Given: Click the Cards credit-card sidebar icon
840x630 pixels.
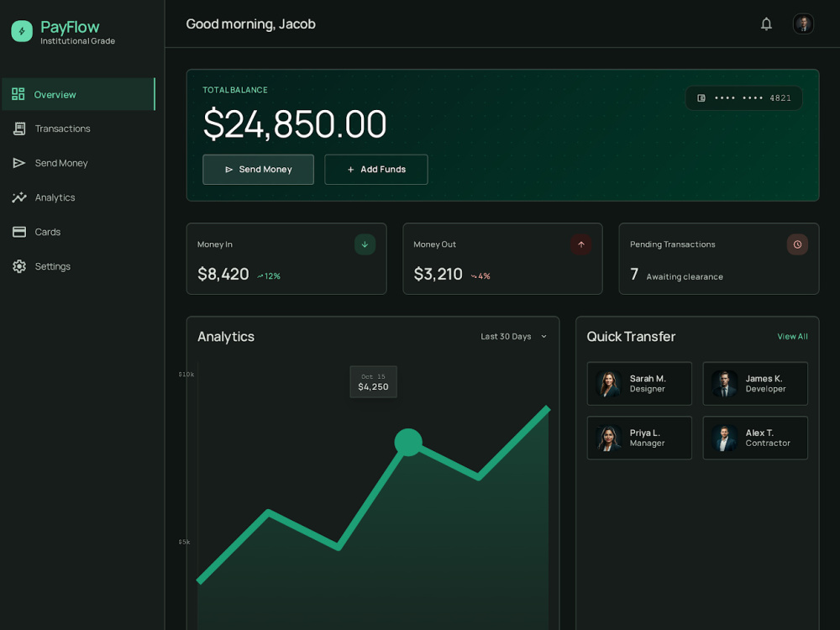Looking at the screenshot, I should tap(19, 232).
